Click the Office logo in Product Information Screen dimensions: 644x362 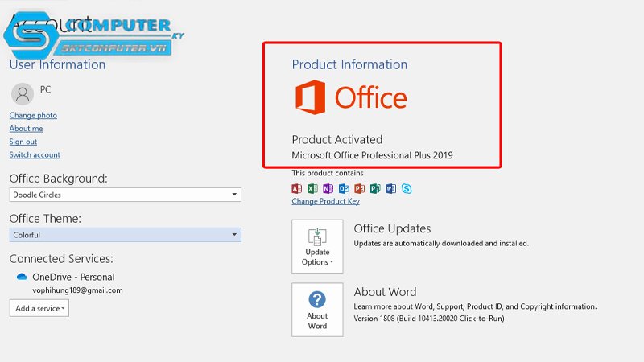(x=351, y=97)
